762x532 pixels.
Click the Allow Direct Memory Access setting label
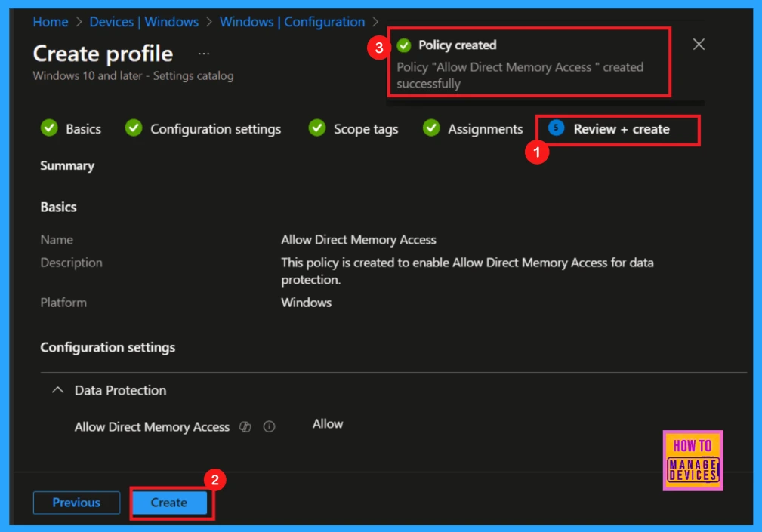(152, 426)
